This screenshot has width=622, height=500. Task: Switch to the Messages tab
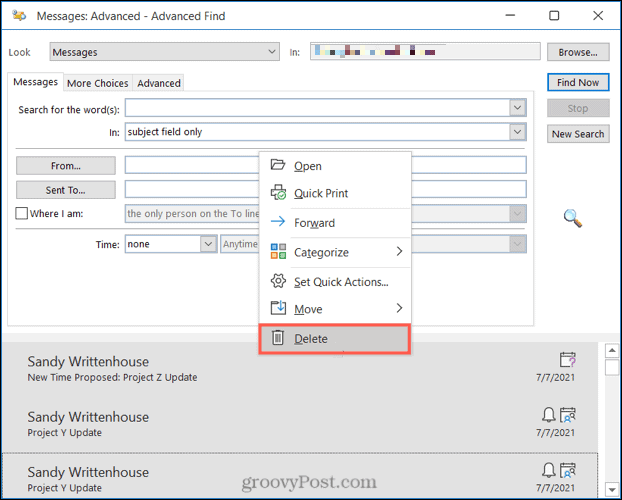click(35, 82)
